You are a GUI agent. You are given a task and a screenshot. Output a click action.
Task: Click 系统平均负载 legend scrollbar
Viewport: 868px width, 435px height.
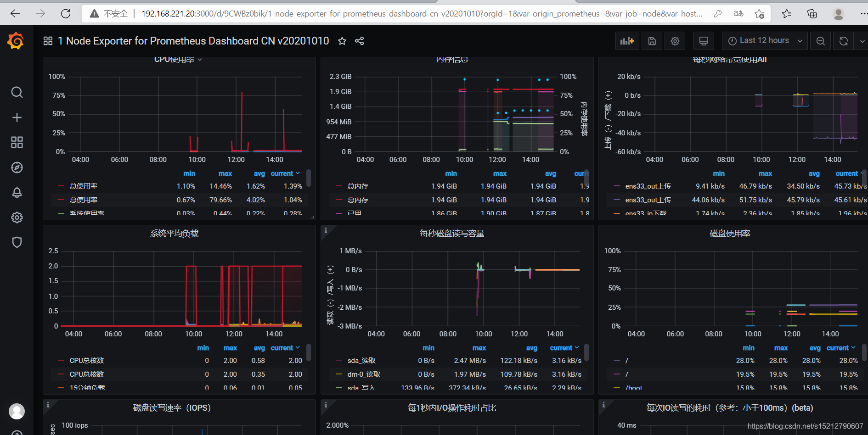click(x=309, y=352)
